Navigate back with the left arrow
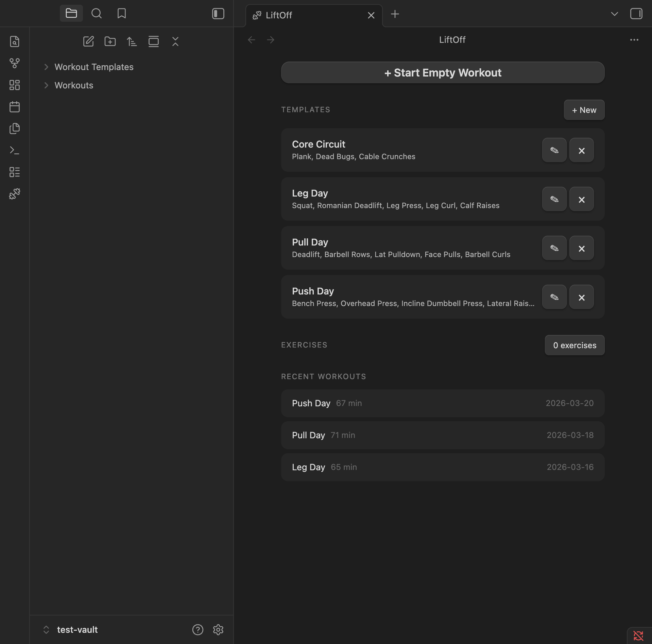The height and width of the screenshot is (644, 652). click(x=252, y=40)
